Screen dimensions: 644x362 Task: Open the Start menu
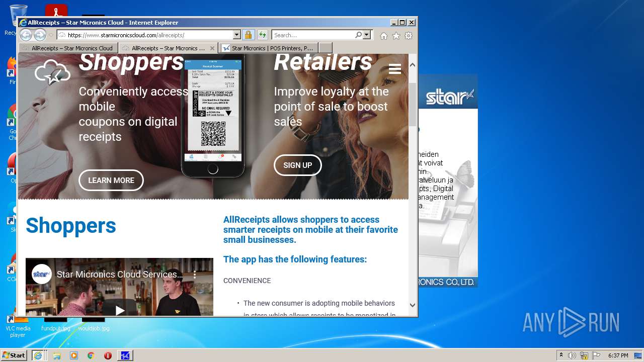pos(14,355)
